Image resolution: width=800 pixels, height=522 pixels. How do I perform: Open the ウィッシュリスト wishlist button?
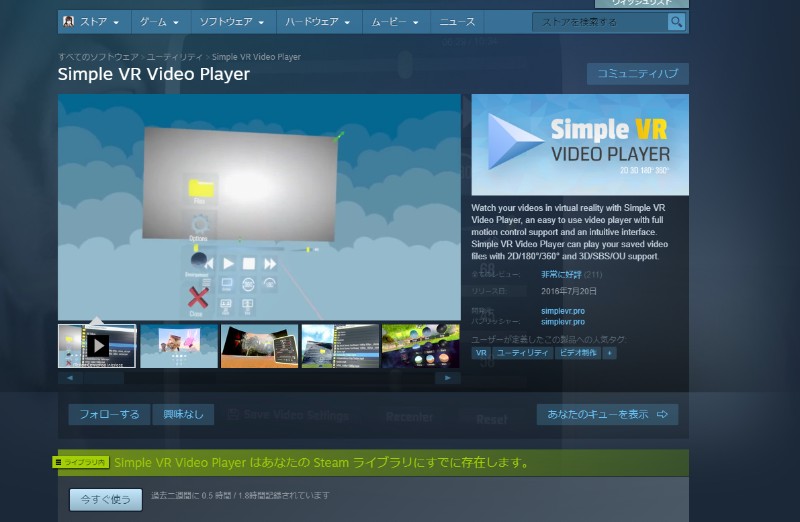click(641, 3)
